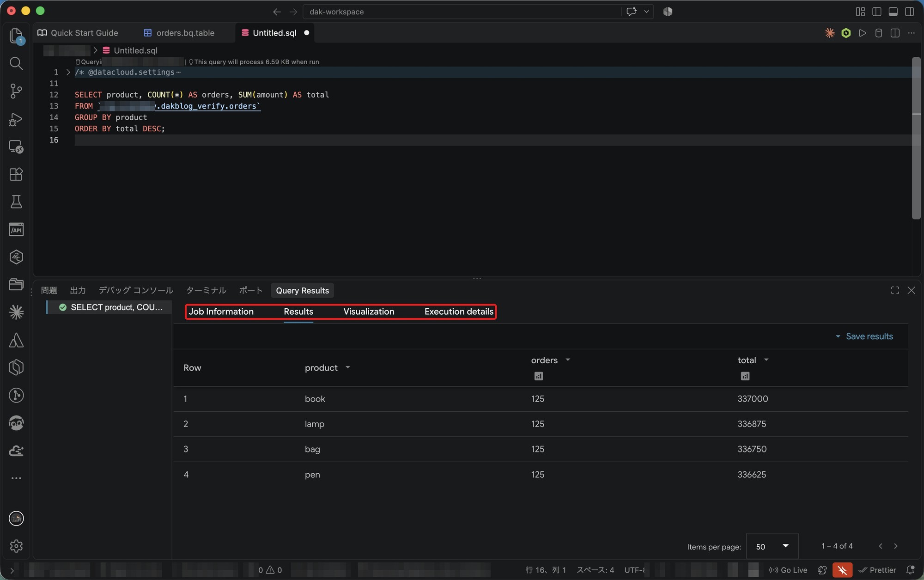The image size is (924, 580).
Task: Open Run and Debug view
Action: [x=16, y=119]
